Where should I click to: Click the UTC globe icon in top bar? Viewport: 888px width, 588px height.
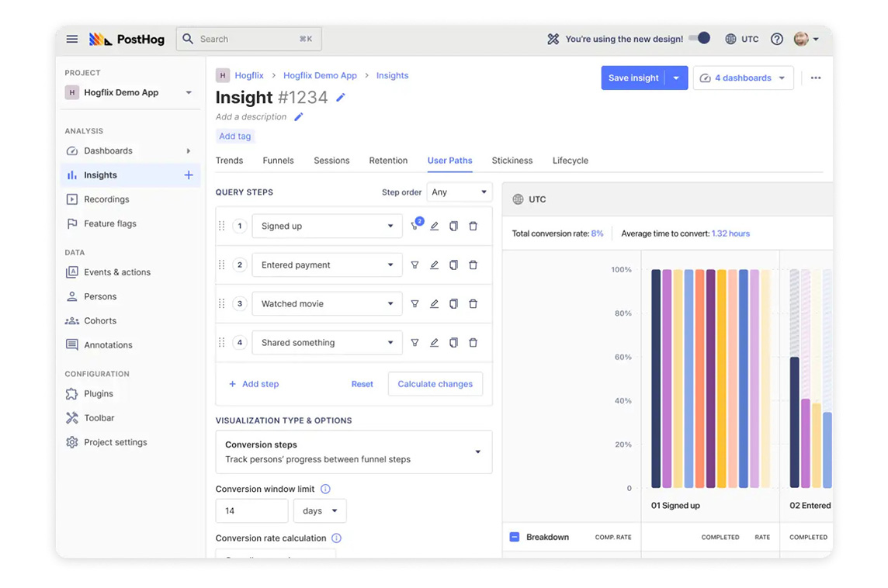[x=730, y=39]
